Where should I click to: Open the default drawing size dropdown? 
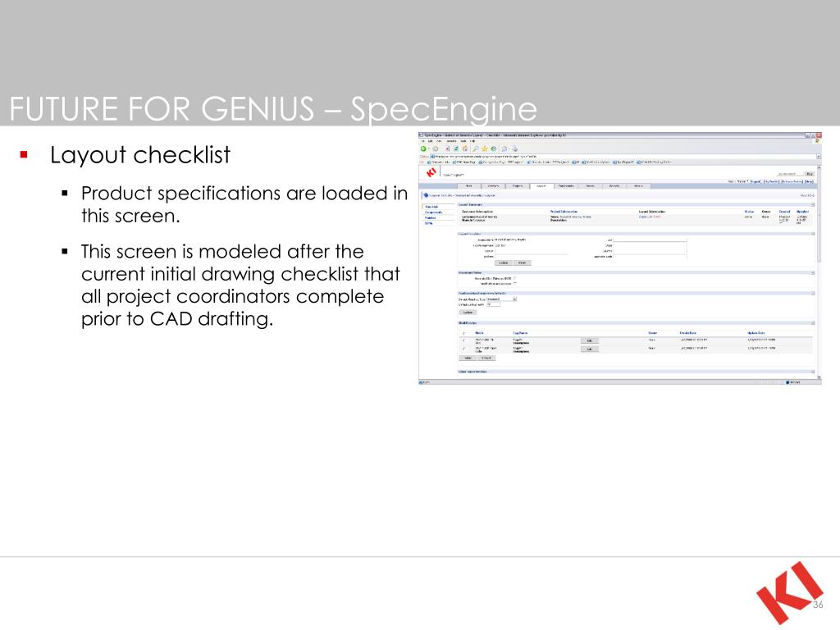coord(515,299)
